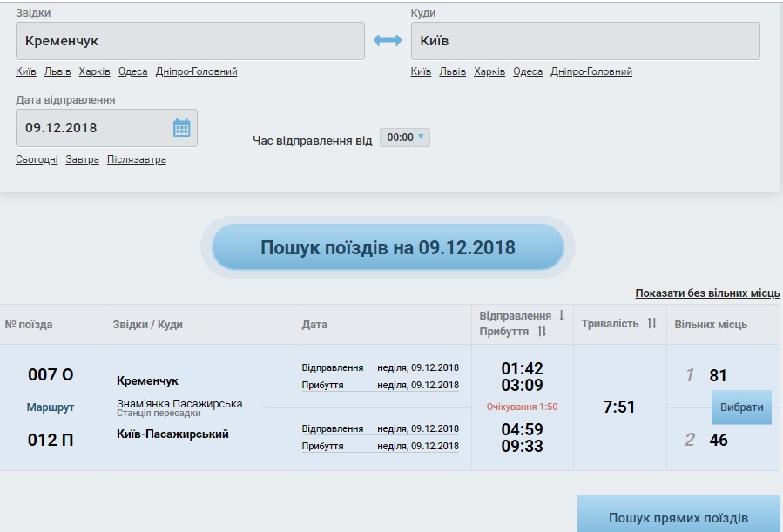Swap departure and destination stations arrow

(388, 41)
